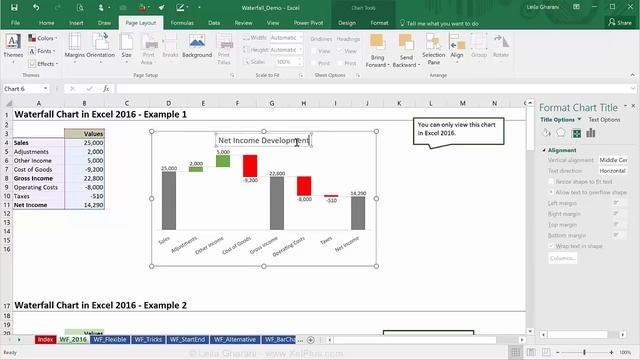Viewport: 640px width, 360px height.
Task: Click the Columns button in pane
Action: click(x=562, y=258)
